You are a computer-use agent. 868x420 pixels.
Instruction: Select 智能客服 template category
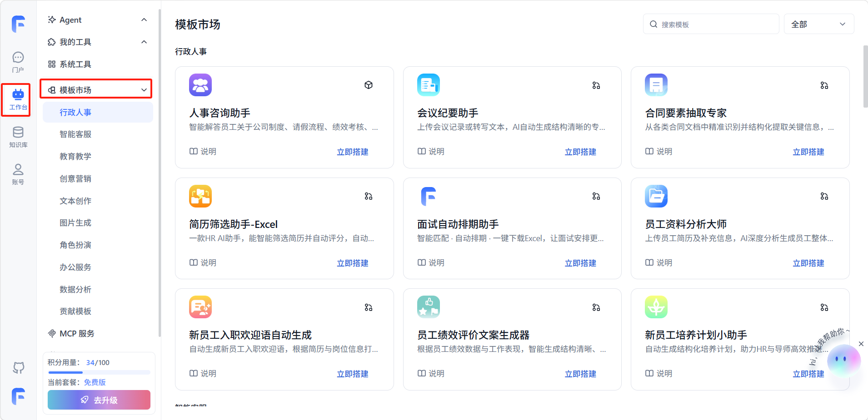point(75,134)
